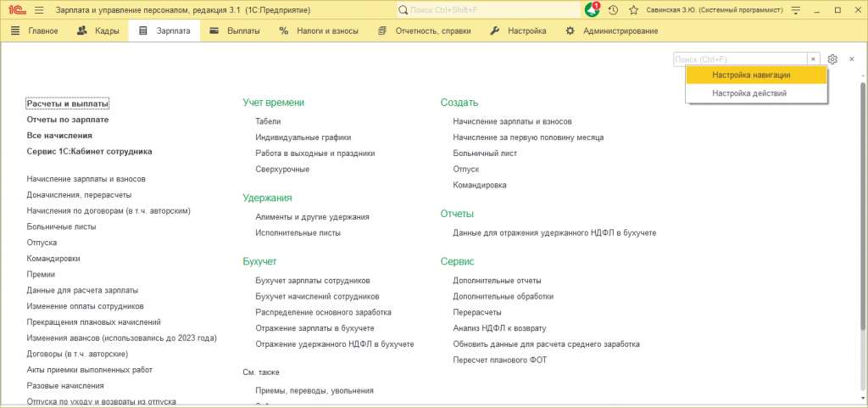868x408 pixels.
Task: Click the global search field Ctrl+Shift+F
Action: pos(487,10)
